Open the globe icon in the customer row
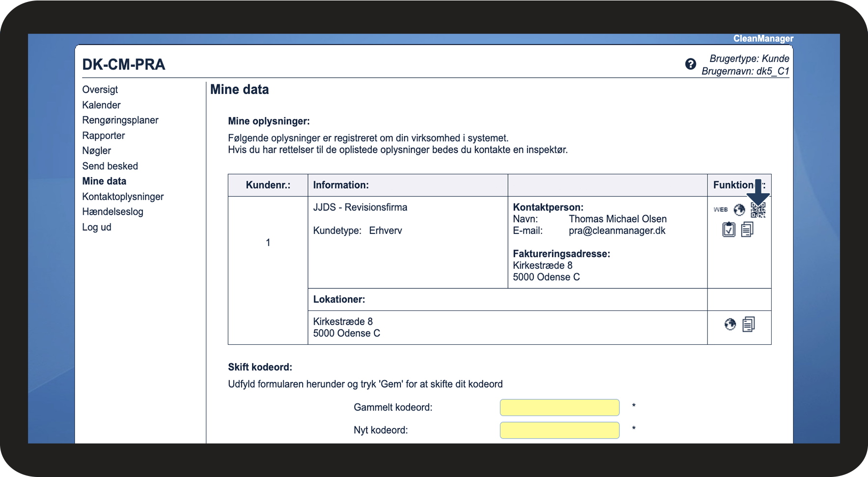Viewport: 868px width, 477px height. [739, 210]
